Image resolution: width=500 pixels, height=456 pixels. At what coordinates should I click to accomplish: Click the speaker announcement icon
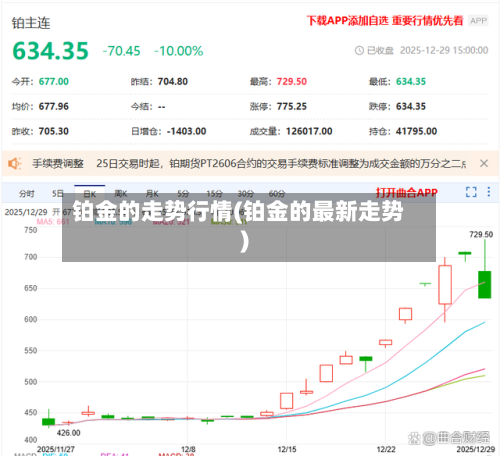[15, 164]
